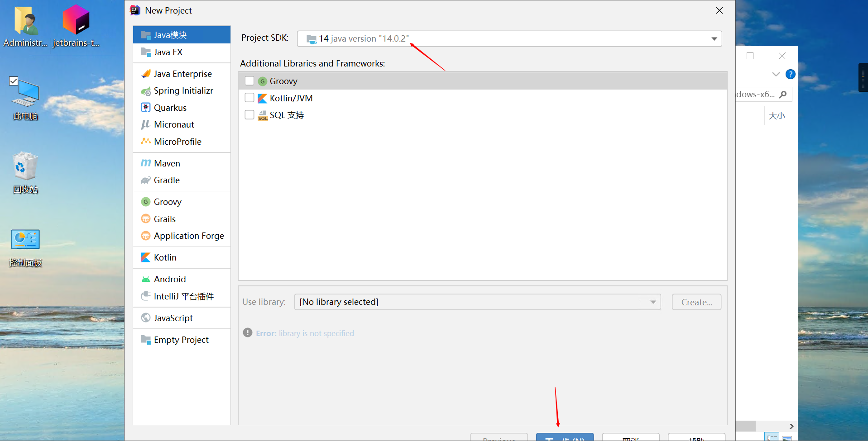Select MicroProfile in the sidebar
Viewport: 868px width, 441px height.
point(182,142)
